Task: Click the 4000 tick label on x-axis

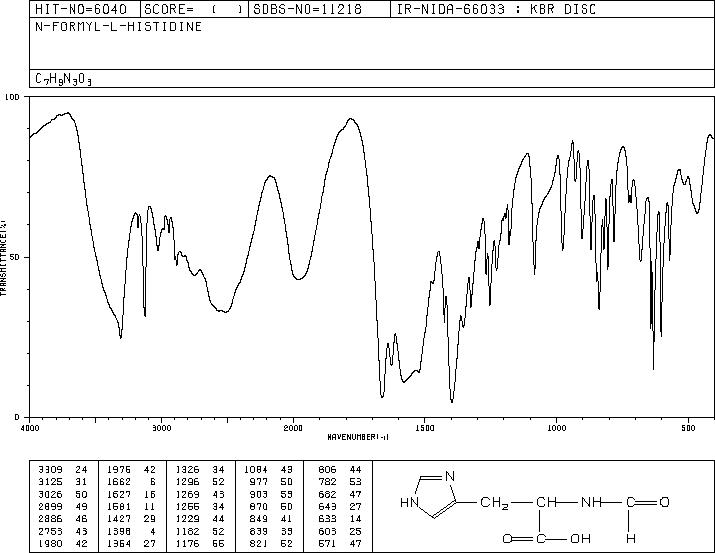Action: pos(30,428)
